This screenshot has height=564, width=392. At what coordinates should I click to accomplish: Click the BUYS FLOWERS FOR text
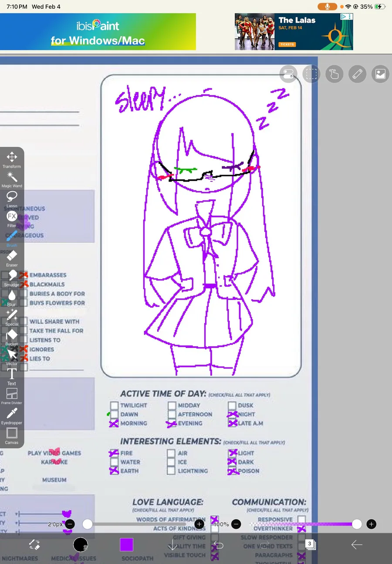(57, 303)
